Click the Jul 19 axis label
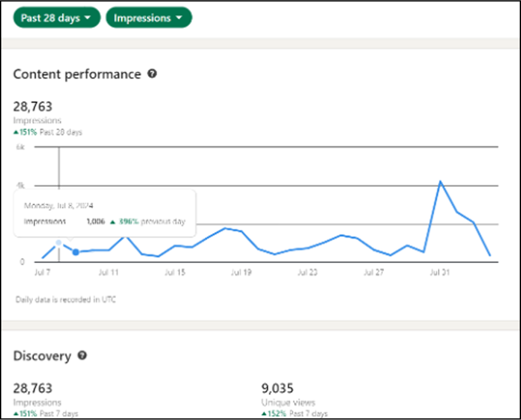The width and height of the screenshot is (521, 420). point(241,272)
